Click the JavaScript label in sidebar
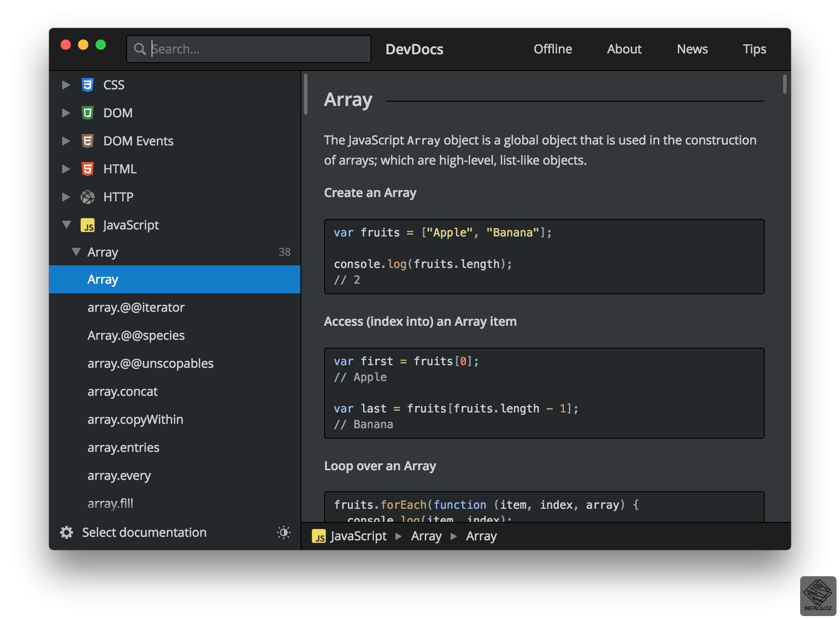This screenshot has width=840, height=620. [x=131, y=225]
